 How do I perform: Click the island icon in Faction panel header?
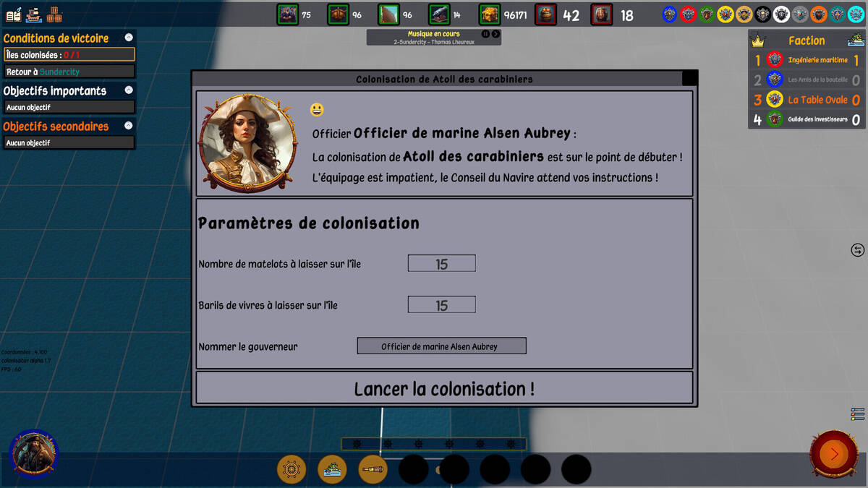point(855,40)
